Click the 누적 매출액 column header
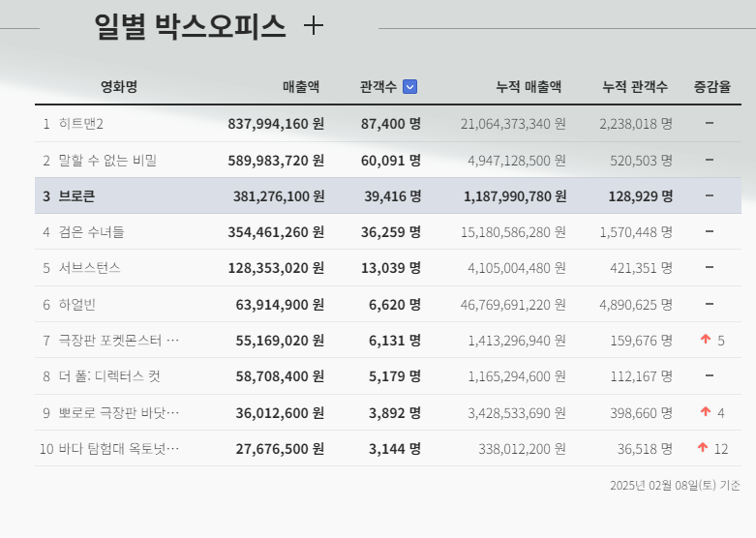The width and height of the screenshot is (756, 538). coord(529,87)
